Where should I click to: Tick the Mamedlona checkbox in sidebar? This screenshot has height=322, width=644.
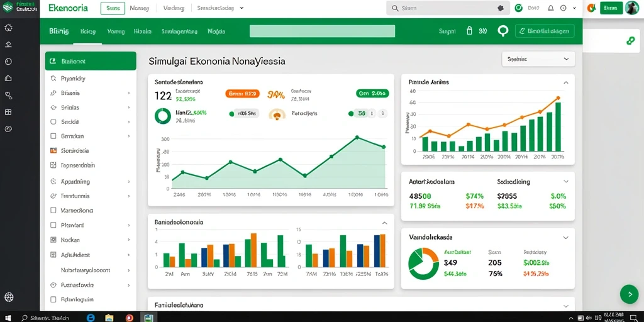(53, 210)
